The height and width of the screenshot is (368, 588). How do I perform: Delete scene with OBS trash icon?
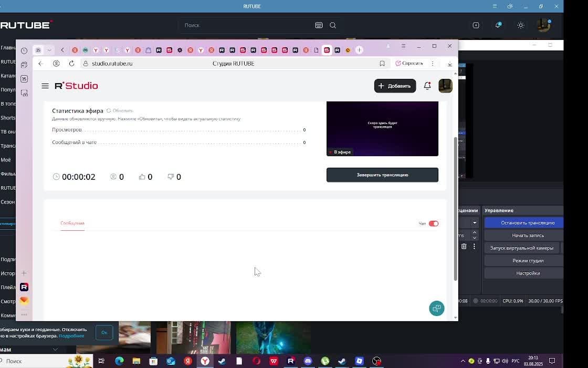click(x=464, y=247)
